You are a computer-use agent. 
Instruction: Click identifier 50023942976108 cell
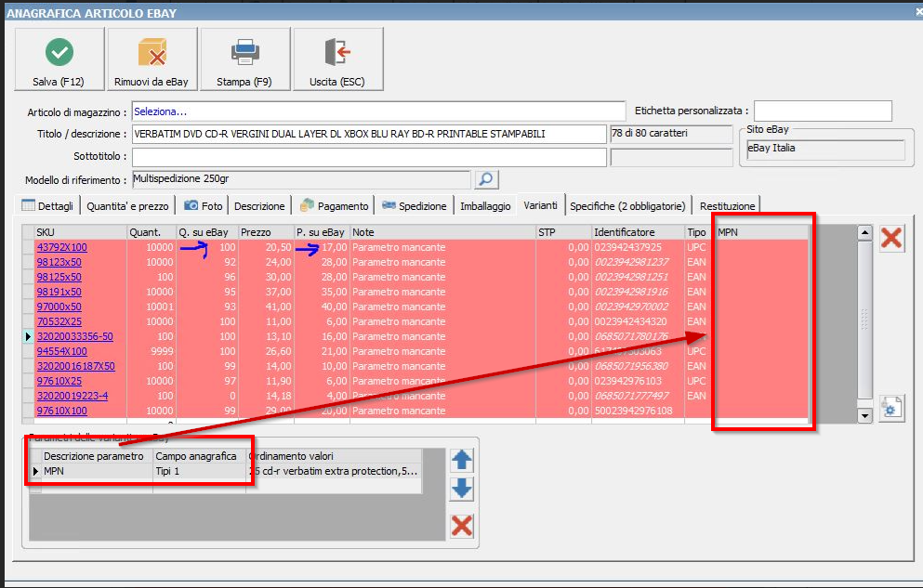(638, 411)
